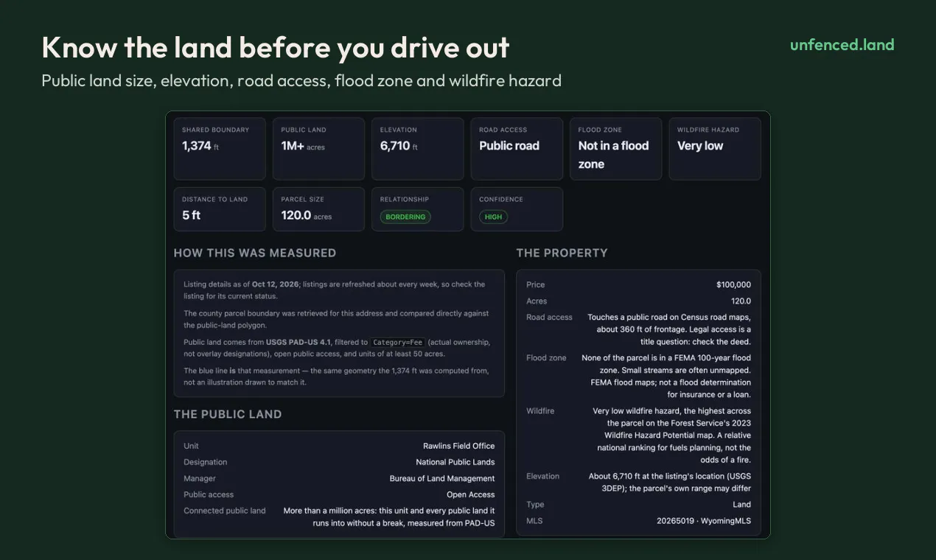Select the Shared Boundary 1,374 ft card
936x560 pixels.
click(x=220, y=149)
